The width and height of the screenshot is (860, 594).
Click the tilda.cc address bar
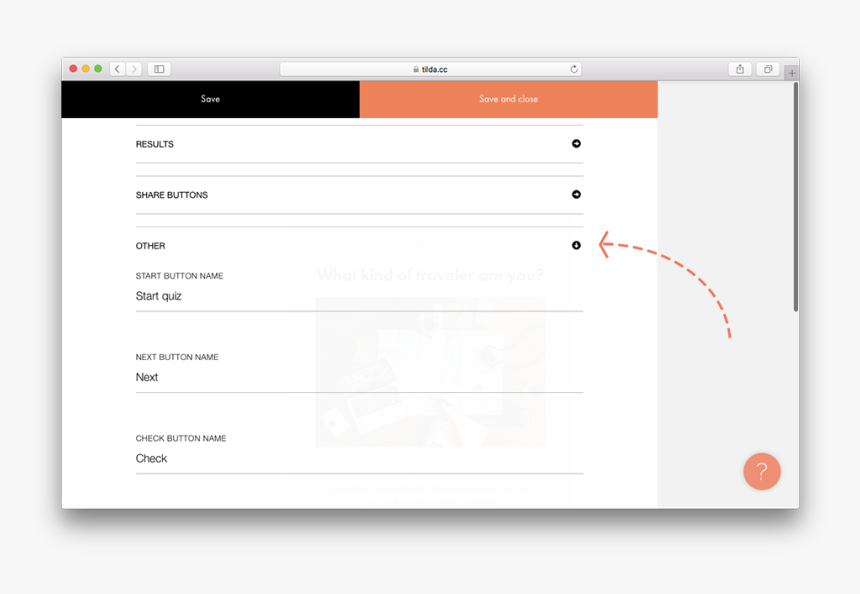[x=431, y=69]
